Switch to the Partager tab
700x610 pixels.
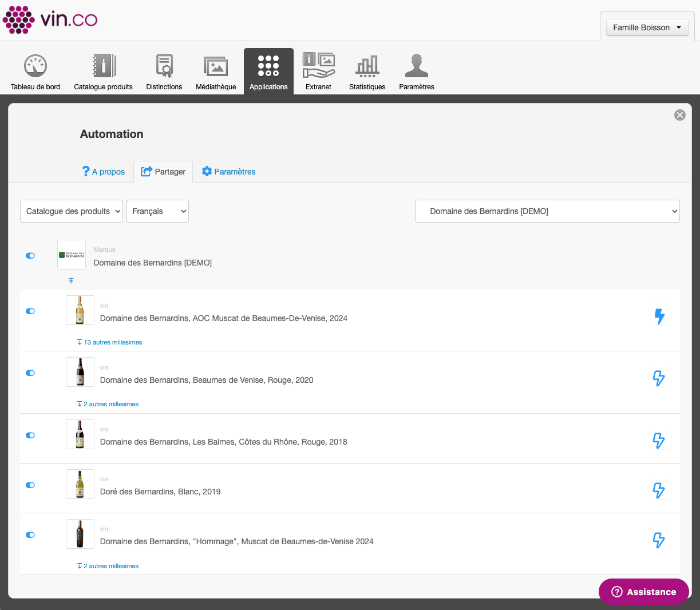(163, 172)
